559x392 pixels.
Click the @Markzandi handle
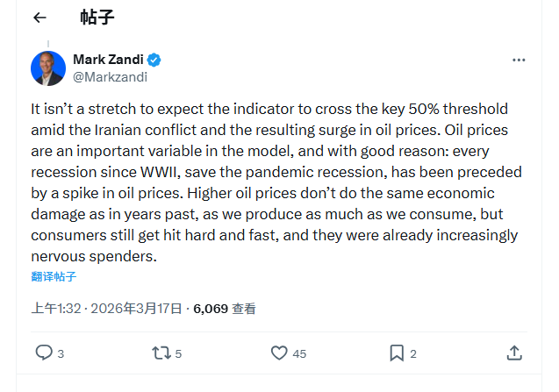(x=110, y=76)
